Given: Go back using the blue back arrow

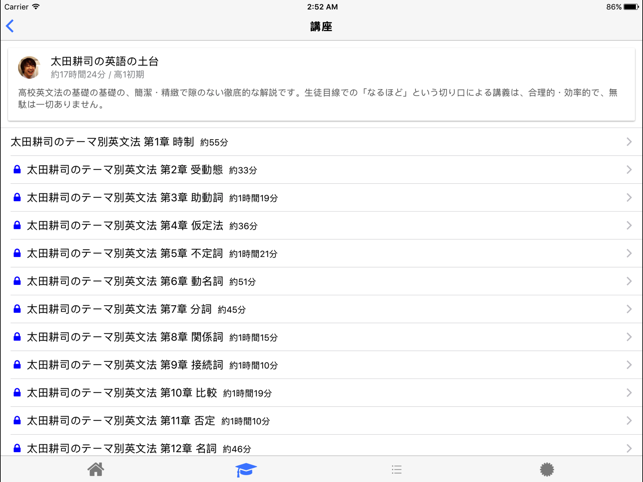Looking at the screenshot, I should [10, 26].
